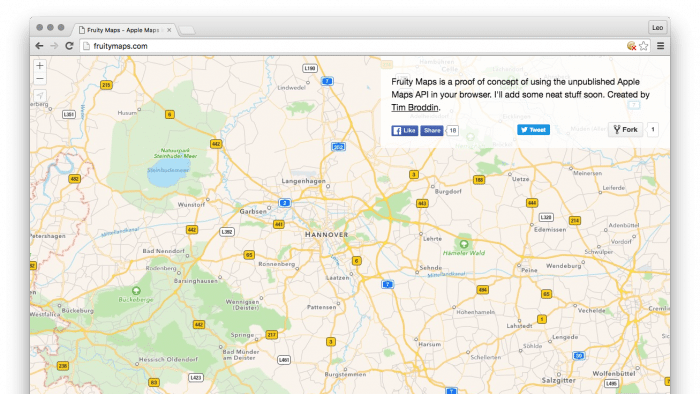Click the Hessisch Oldendorf label
The height and width of the screenshot is (394, 700).
168,359
